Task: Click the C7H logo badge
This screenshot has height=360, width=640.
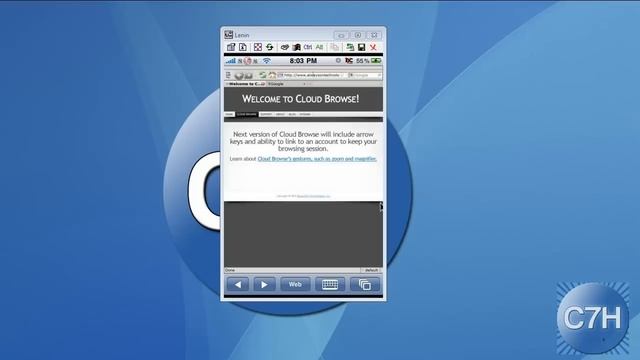Action: (x=593, y=318)
